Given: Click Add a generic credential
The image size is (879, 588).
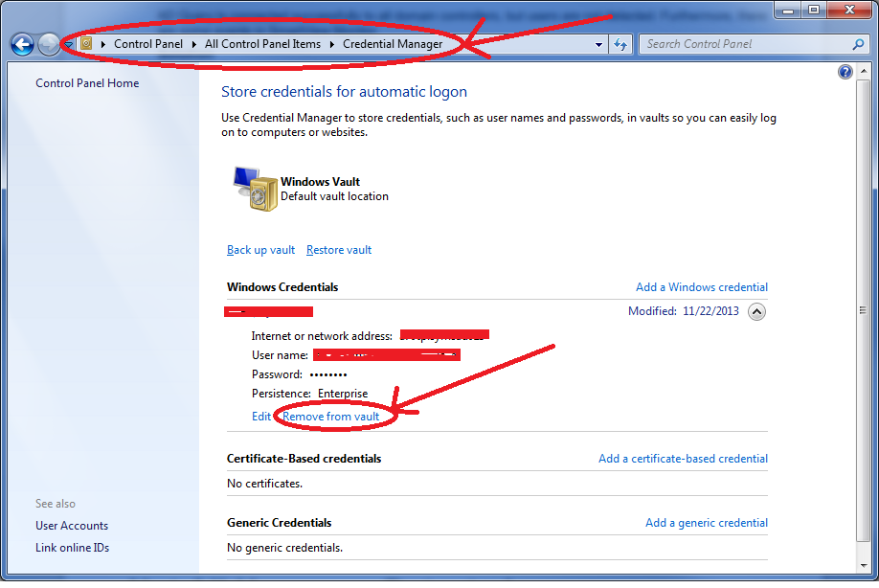Looking at the screenshot, I should [707, 523].
